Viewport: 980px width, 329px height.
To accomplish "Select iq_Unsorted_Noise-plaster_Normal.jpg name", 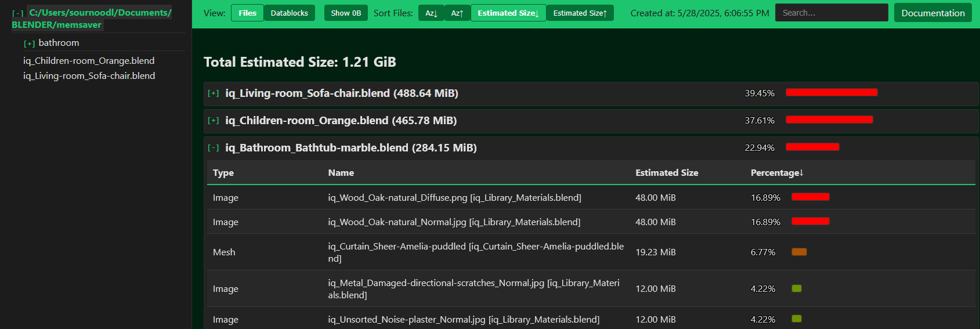I will coord(464,320).
